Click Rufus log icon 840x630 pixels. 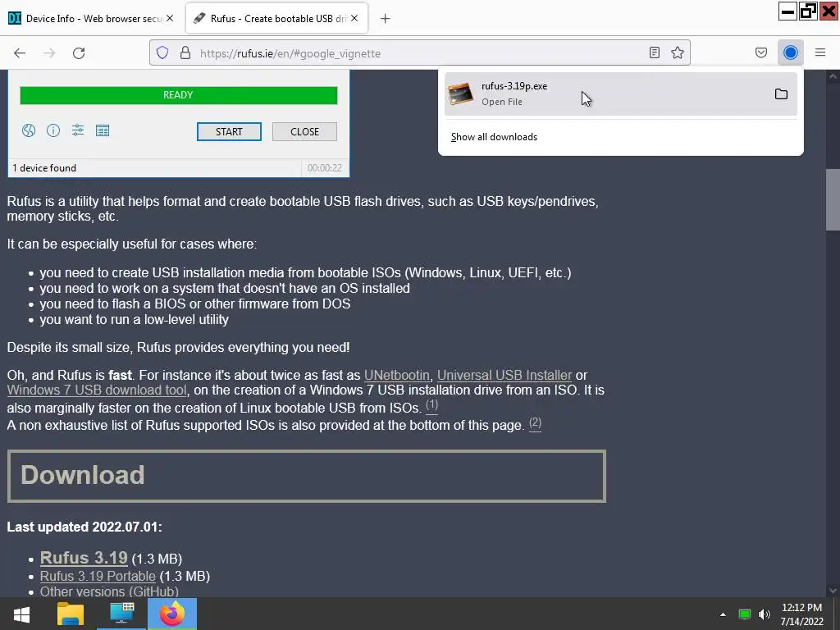103,130
